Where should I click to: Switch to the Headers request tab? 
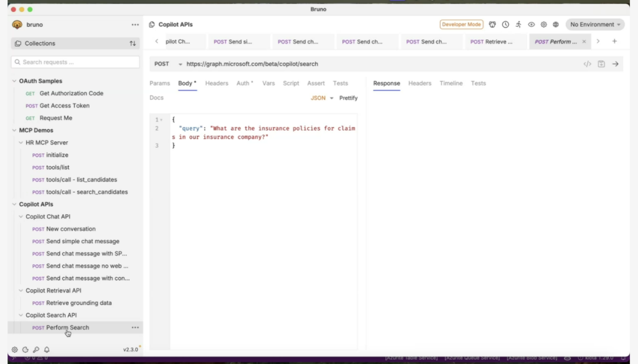pyautogui.click(x=217, y=83)
